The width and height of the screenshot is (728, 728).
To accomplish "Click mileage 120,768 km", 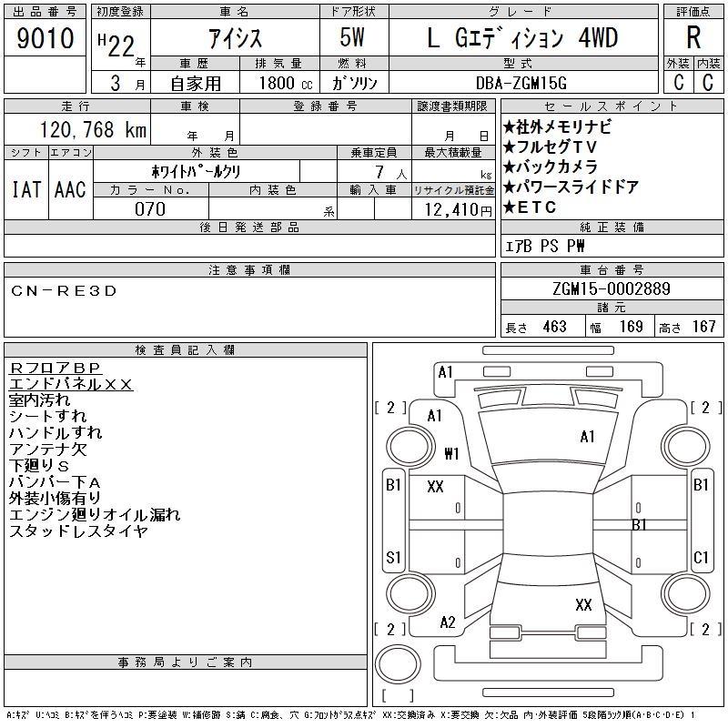I will [93, 129].
